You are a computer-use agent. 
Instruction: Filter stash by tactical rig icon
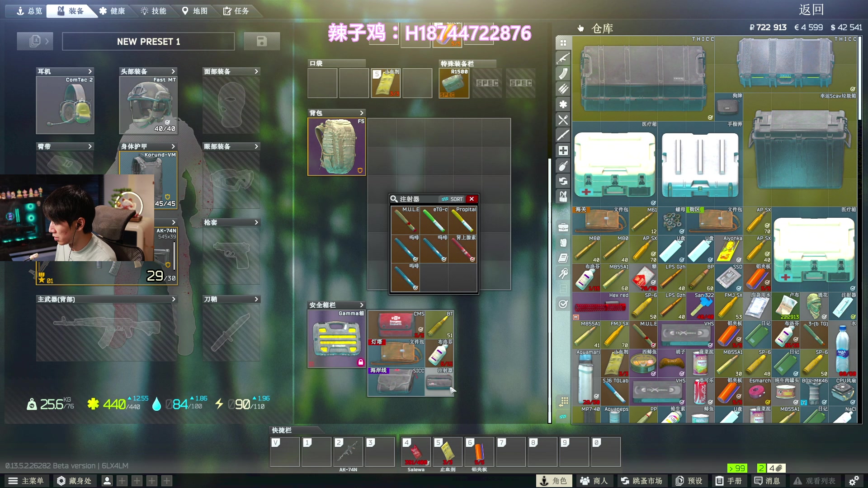click(x=563, y=197)
